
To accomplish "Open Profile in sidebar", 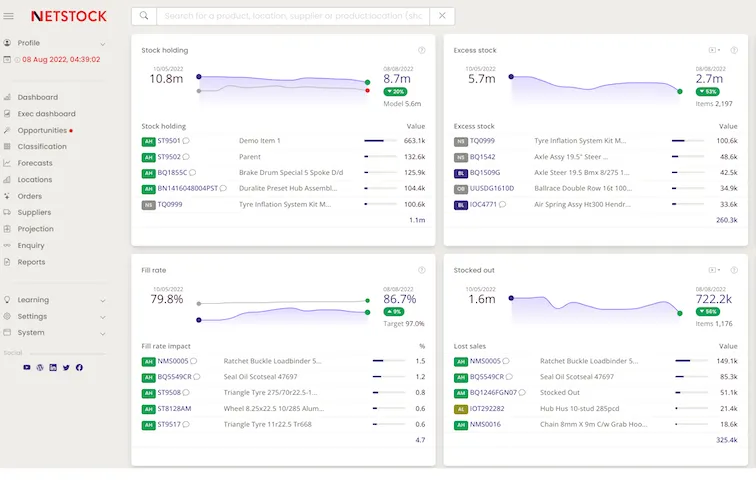I will tap(29, 43).
